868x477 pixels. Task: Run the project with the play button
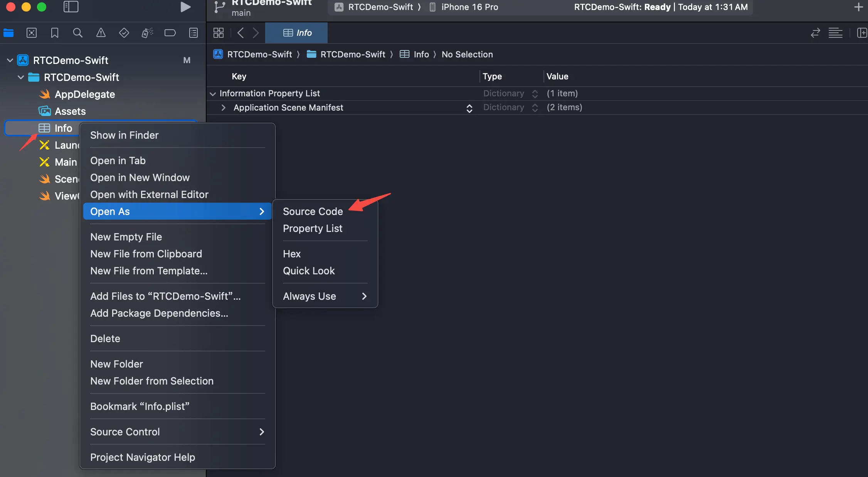(x=185, y=7)
